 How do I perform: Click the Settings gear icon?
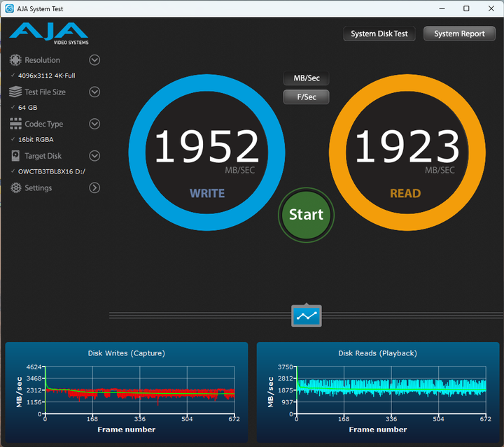coord(15,188)
